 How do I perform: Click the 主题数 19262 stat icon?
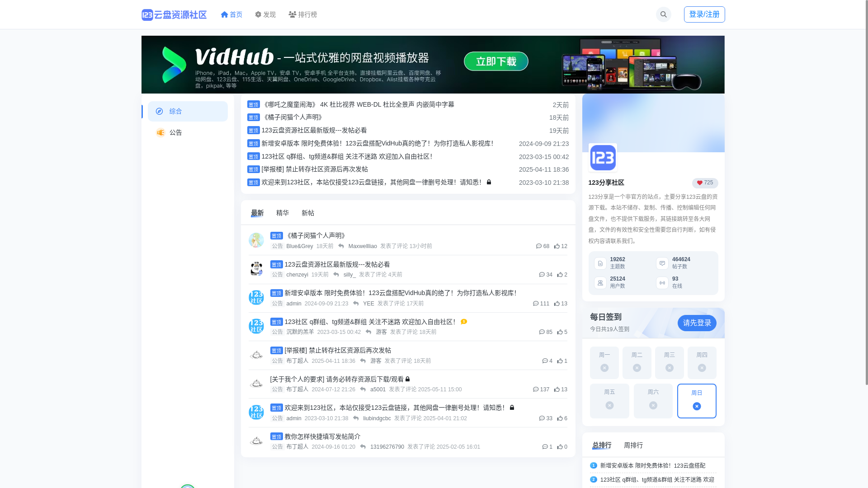[600, 263]
